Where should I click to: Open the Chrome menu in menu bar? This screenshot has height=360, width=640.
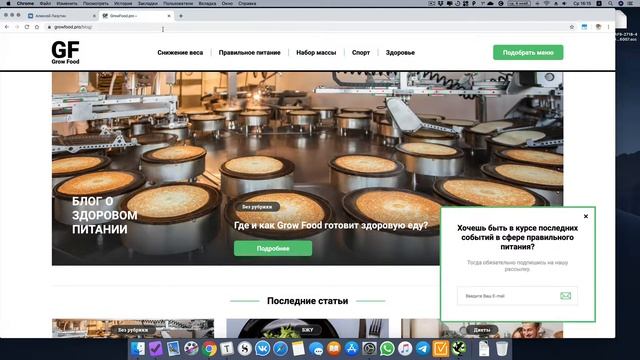pos(25,3)
